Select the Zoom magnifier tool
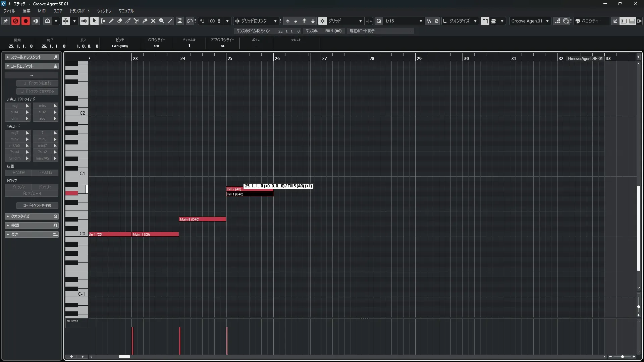 click(x=162, y=21)
